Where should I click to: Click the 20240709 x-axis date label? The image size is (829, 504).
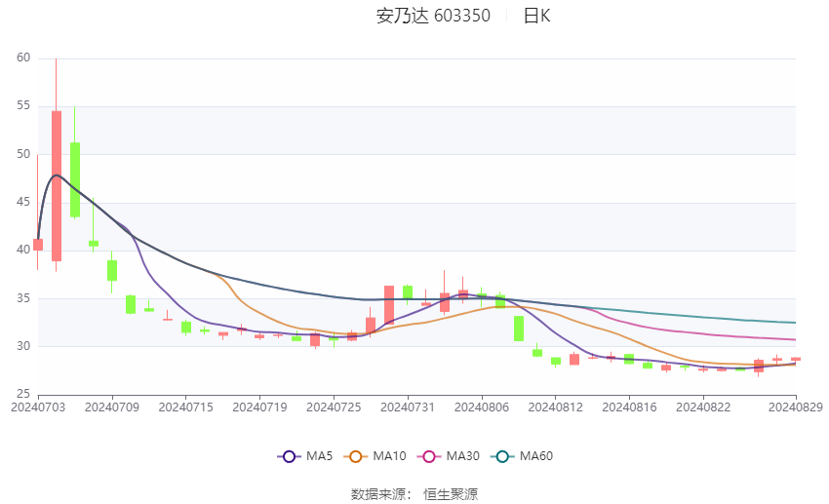[x=112, y=407]
